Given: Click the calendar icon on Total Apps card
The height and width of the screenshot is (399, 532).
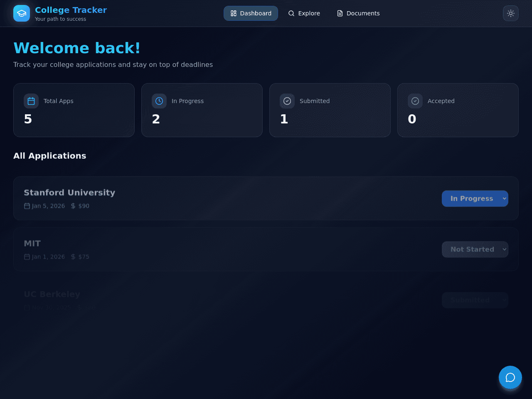Looking at the screenshot, I should click(31, 101).
